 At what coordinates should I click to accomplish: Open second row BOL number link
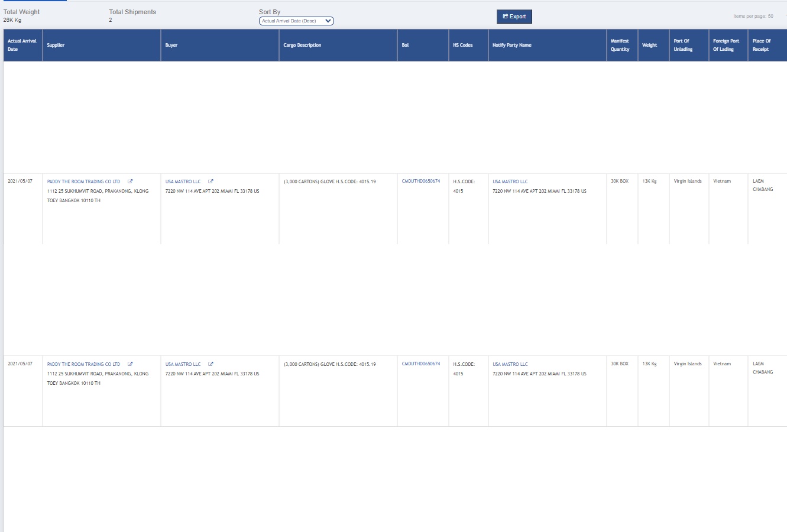[420, 364]
